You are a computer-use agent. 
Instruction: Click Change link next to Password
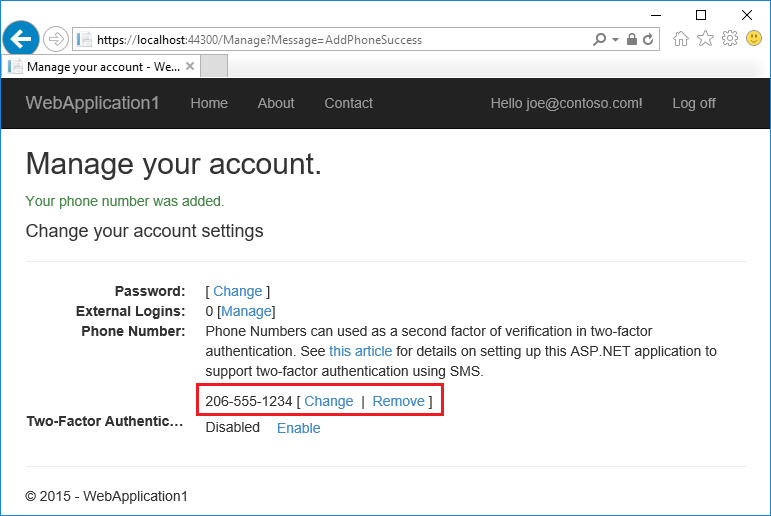pos(237,291)
